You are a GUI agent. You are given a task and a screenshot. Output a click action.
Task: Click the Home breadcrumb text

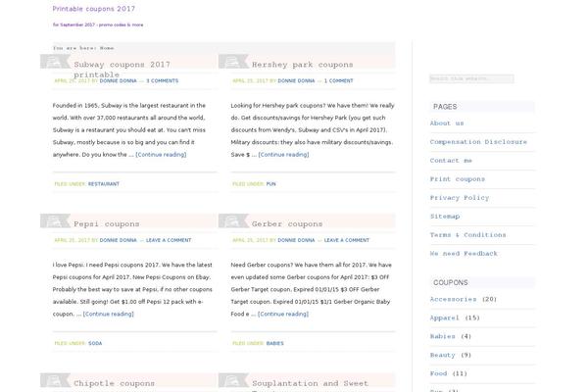[x=107, y=48]
